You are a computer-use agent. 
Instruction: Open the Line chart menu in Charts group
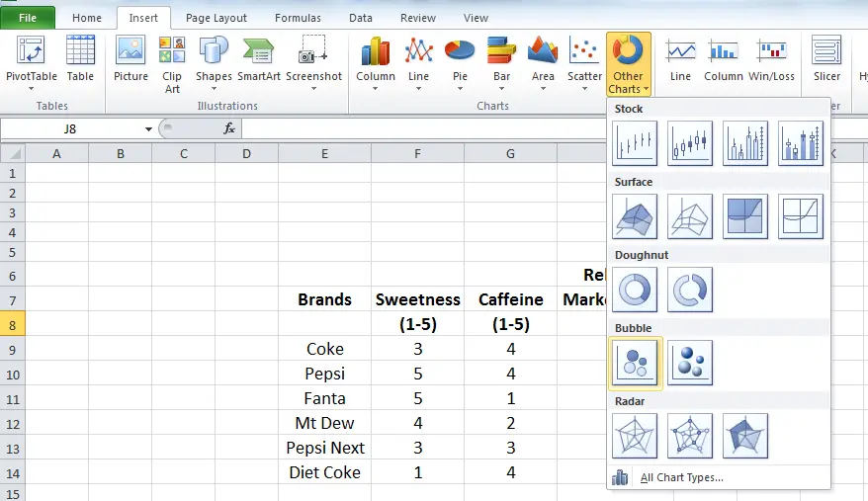click(418, 63)
